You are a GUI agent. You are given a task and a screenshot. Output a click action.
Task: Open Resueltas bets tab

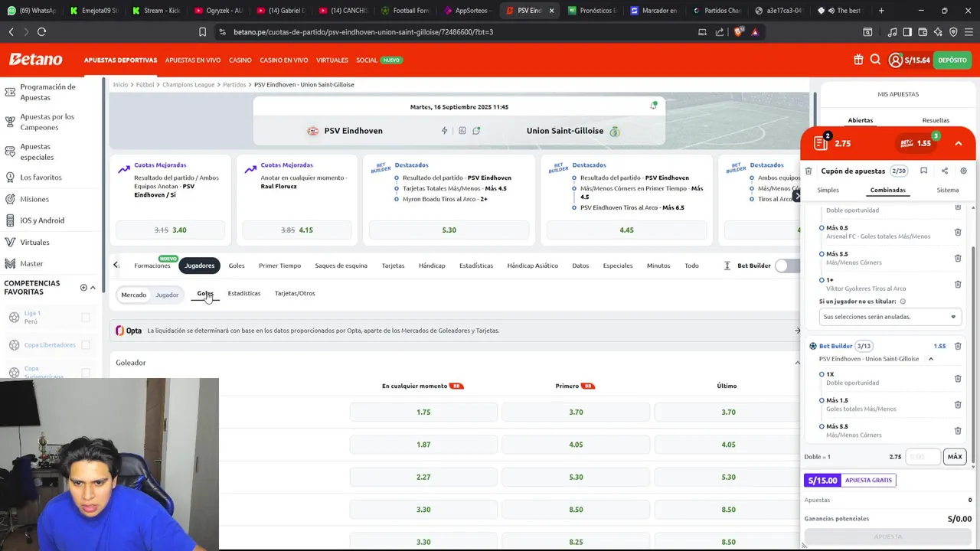(x=936, y=120)
